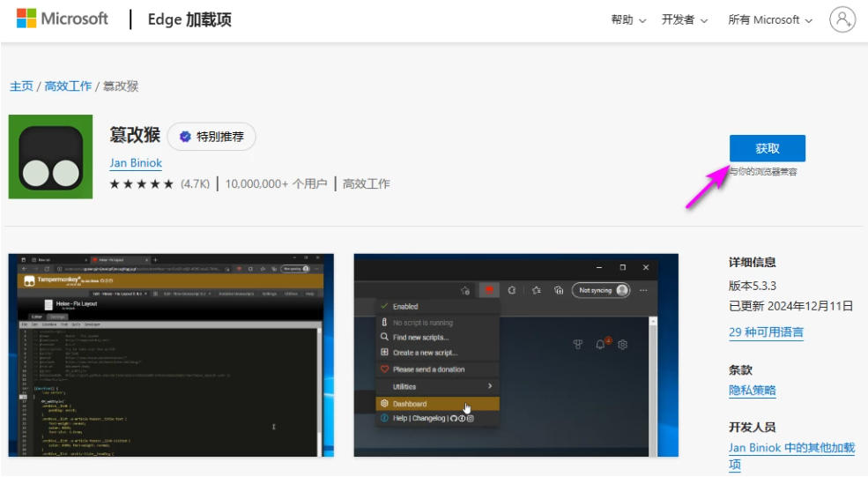Click the 高效工作 breadcrumb link
Viewport: 868px width, 477px height.
pos(68,86)
